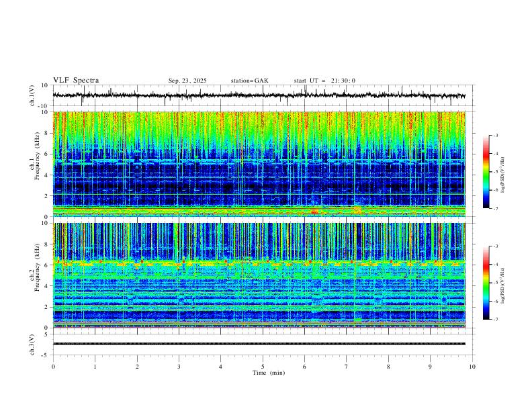Screen dimensions: 532x411
Task: Click the "ch.3(V)" y-axis label
Action: pyautogui.click(x=32, y=345)
